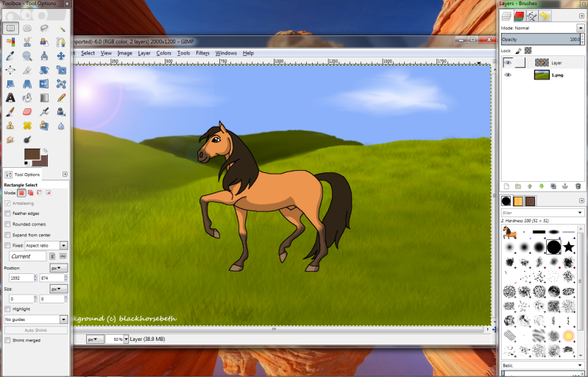Enable the Feather edges checkbox

pos(7,213)
